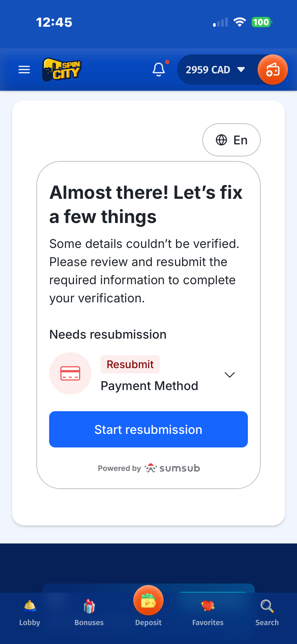Expand the Payment Method chevron

tap(229, 375)
